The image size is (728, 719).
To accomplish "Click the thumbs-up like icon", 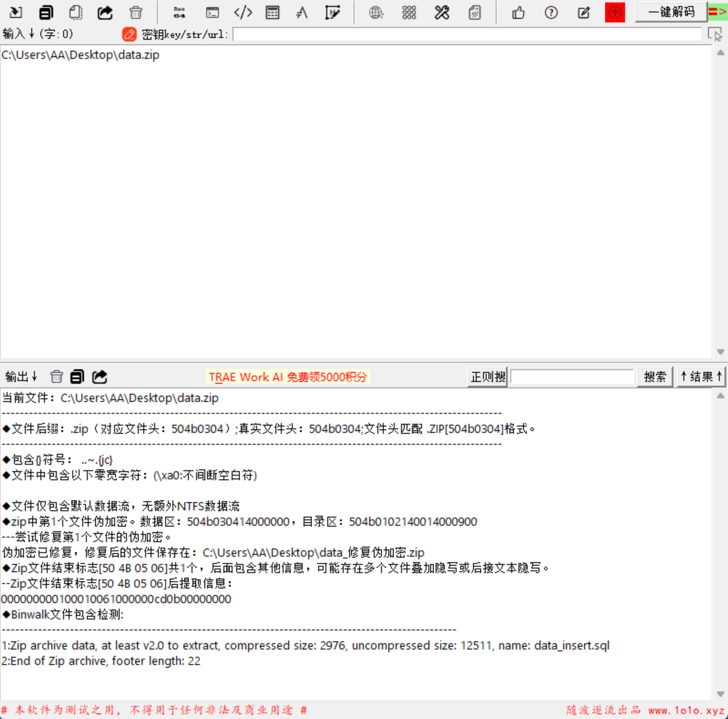I will (518, 13).
